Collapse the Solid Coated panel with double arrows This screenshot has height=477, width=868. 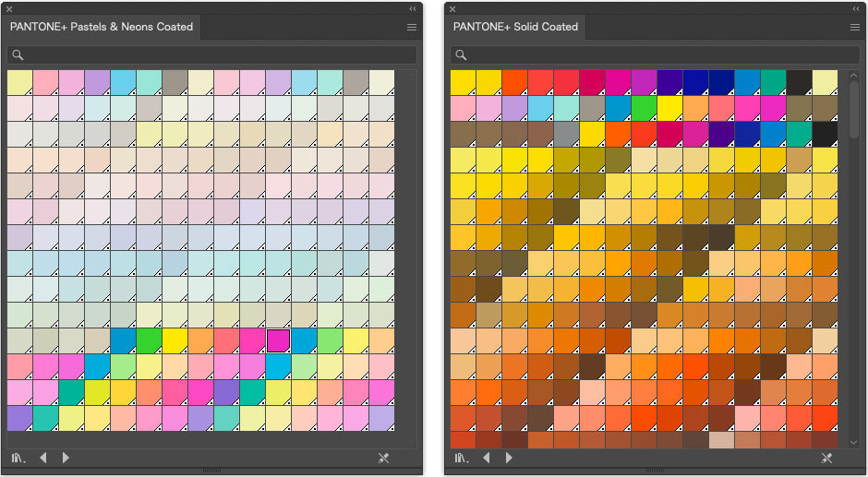coord(856,8)
